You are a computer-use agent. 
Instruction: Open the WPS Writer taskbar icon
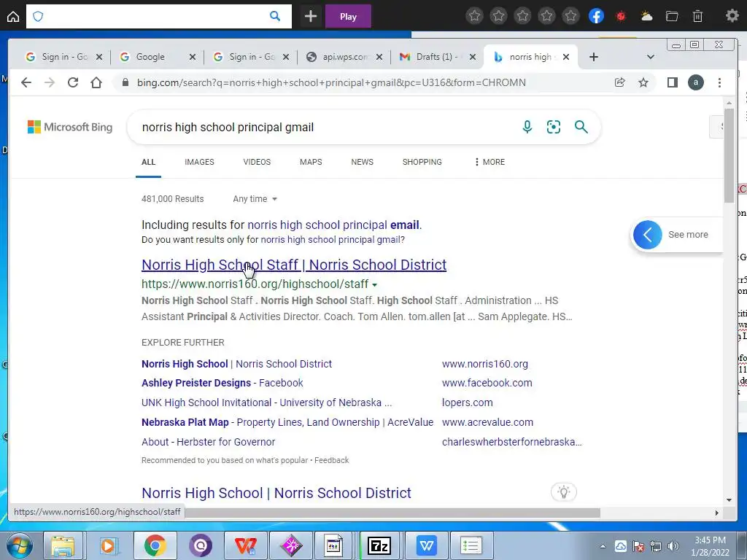(x=426, y=545)
